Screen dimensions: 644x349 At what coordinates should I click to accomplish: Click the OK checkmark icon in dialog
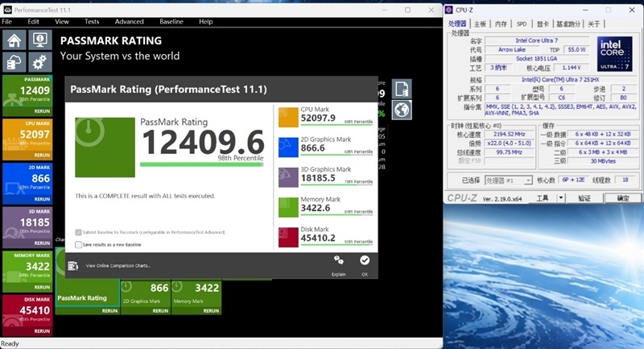(365, 260)
